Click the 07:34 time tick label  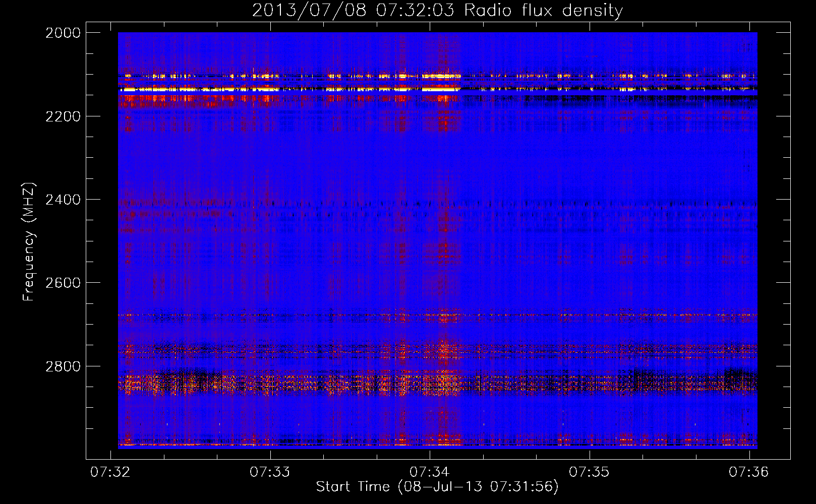(430, 472)
